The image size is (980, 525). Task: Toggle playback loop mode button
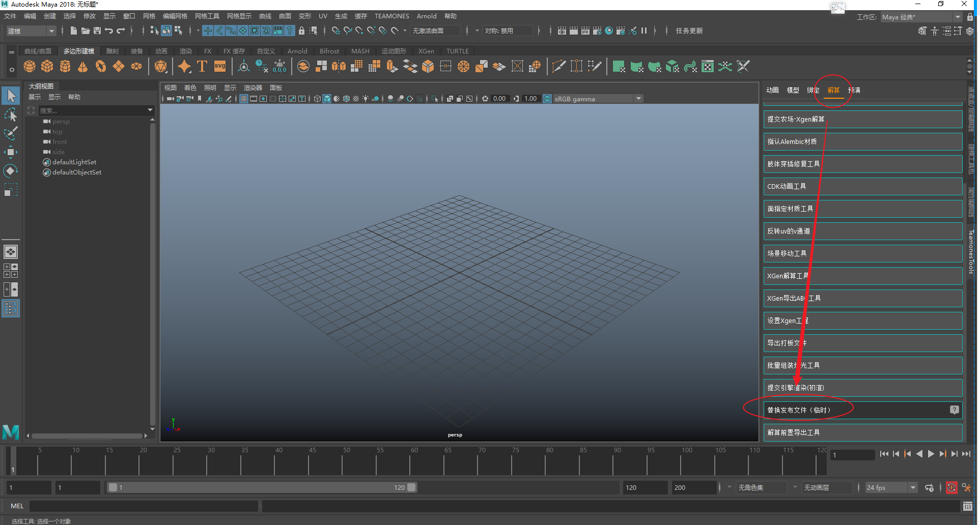[x=929, y=488]
